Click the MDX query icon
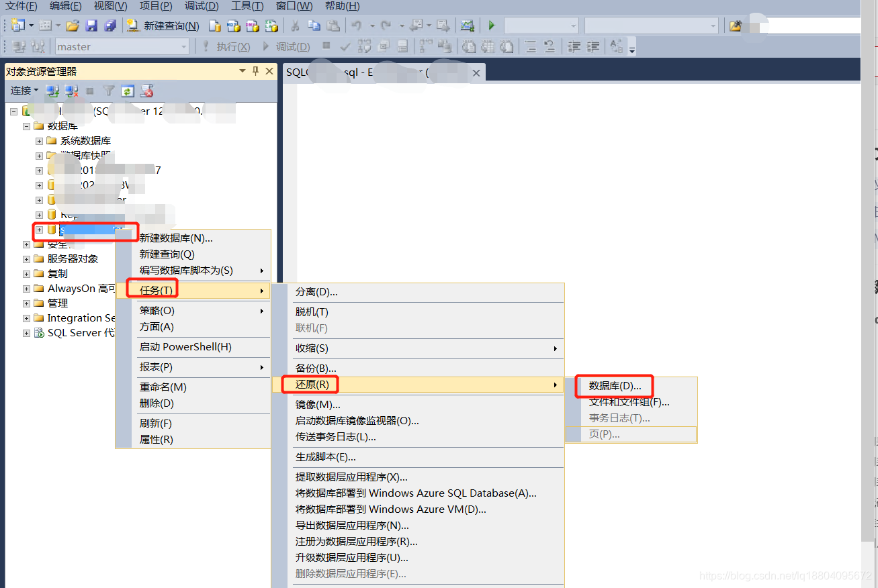 tap(234, 26)
